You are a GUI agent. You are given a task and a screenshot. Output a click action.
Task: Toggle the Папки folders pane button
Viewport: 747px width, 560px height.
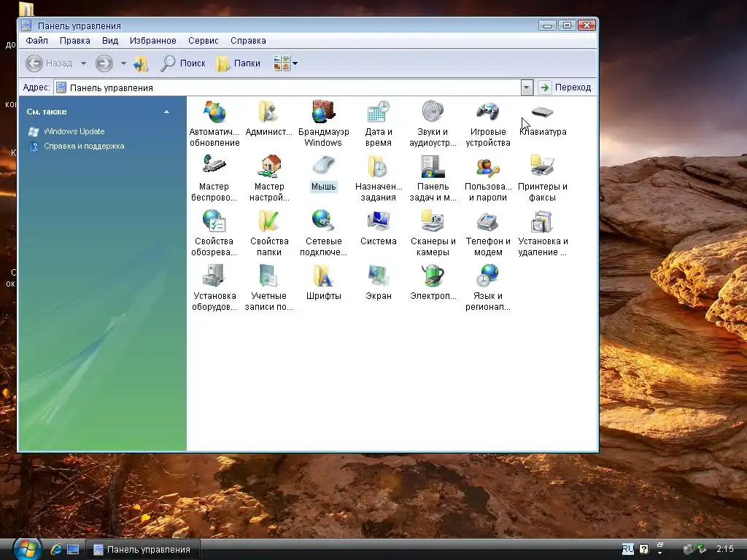[x=238, y=63]
